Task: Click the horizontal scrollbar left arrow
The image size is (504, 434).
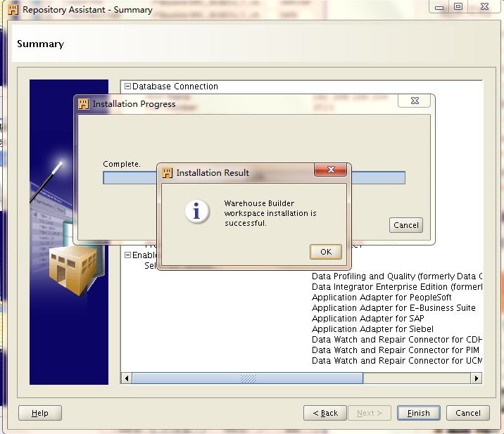Action: click(127, 378)
